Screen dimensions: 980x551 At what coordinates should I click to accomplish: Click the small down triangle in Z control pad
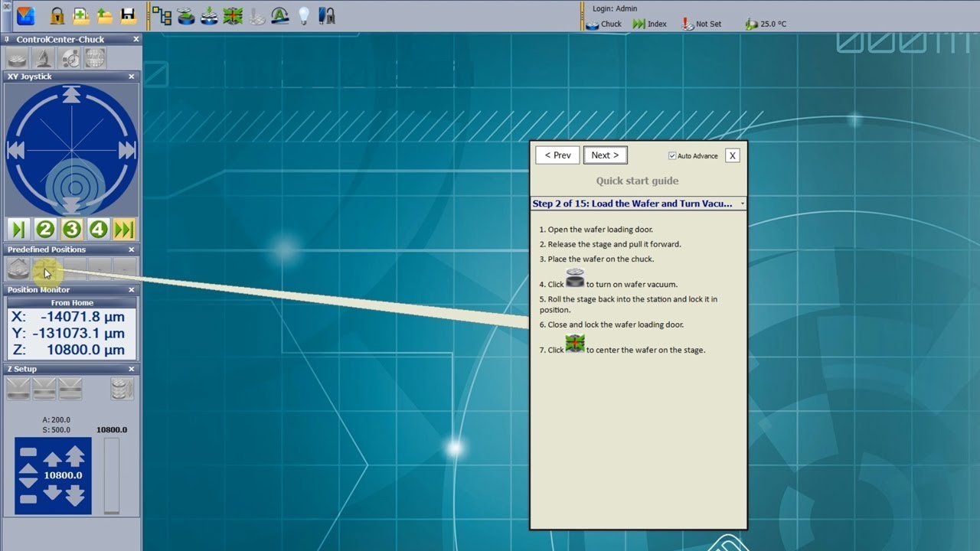pos(28,483)
